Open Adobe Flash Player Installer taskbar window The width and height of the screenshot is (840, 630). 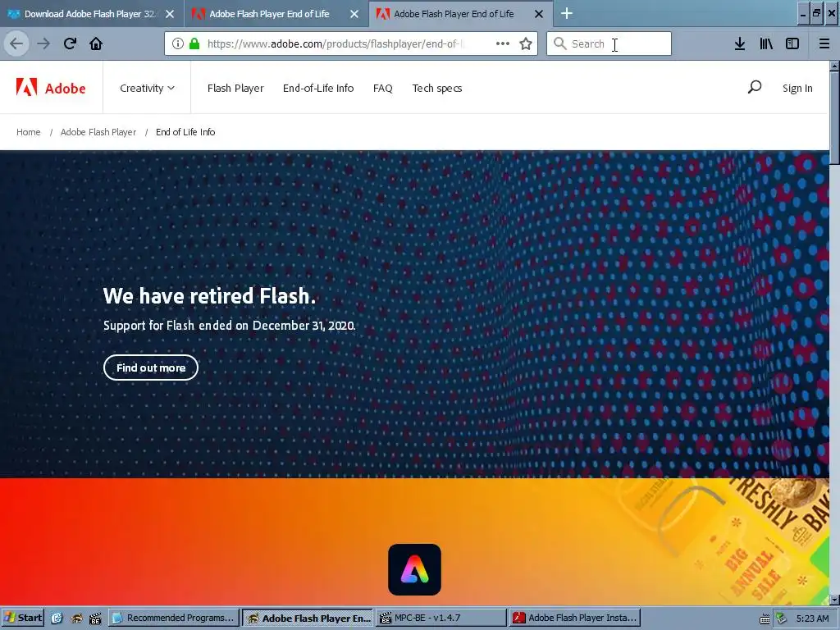coord(575,619)
